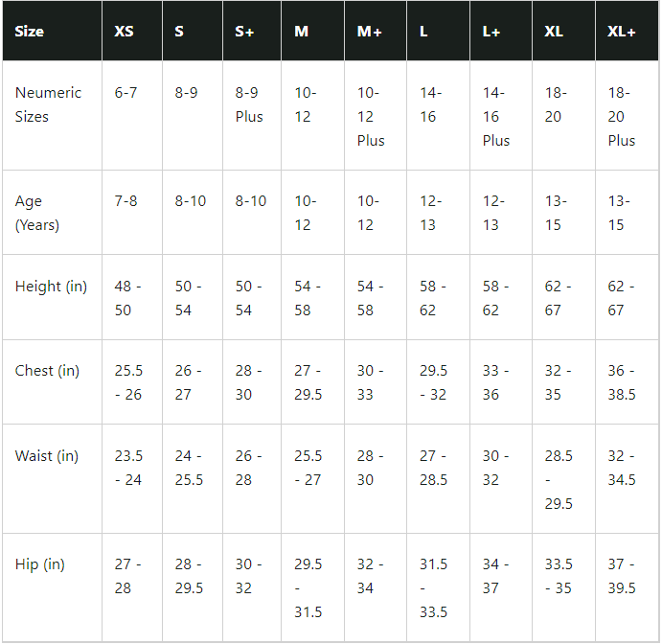This screenshot has width=662, height=644.
Task: Select the Waist (in) row label
Action: [x=47, y=456]
